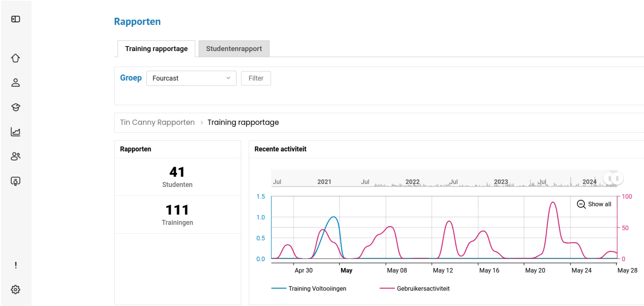
Task: Open the user profile icon in sidebar
Action: 15,82
